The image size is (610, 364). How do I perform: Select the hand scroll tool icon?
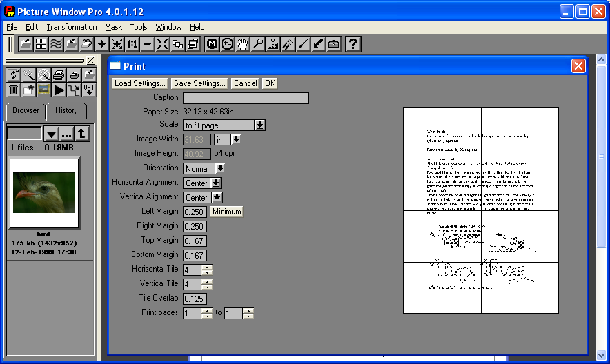click(x=242, y=44)
